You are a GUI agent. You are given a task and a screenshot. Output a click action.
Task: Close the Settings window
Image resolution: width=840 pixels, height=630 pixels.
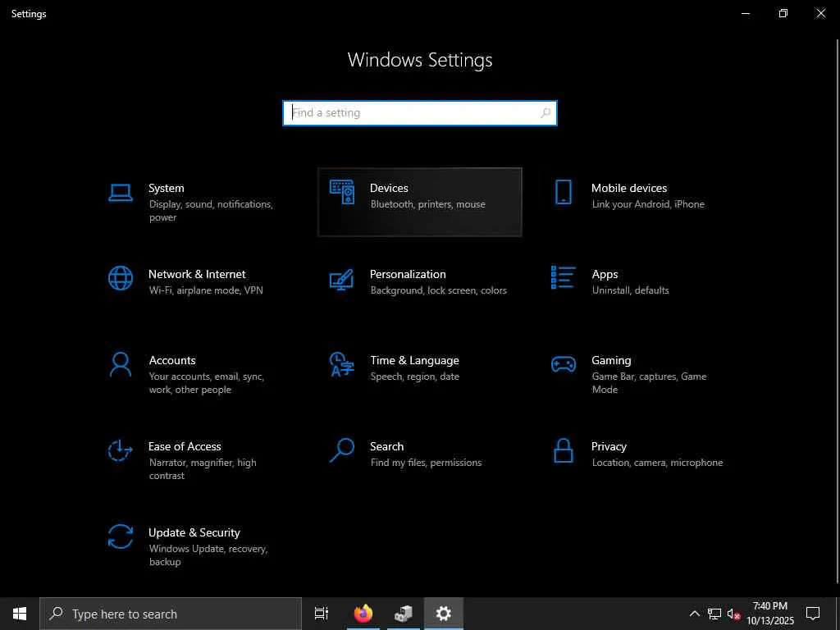[820, 13]
